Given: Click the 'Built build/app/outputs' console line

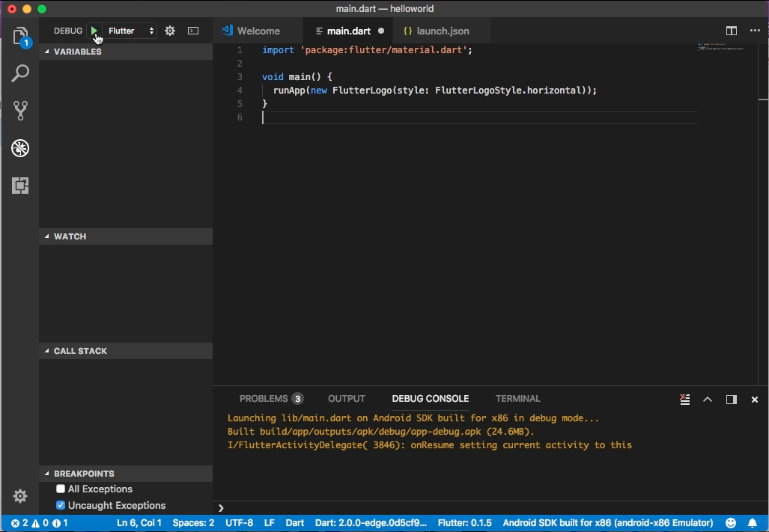Looking at the screenshot, I should click(x=380, y=432).
